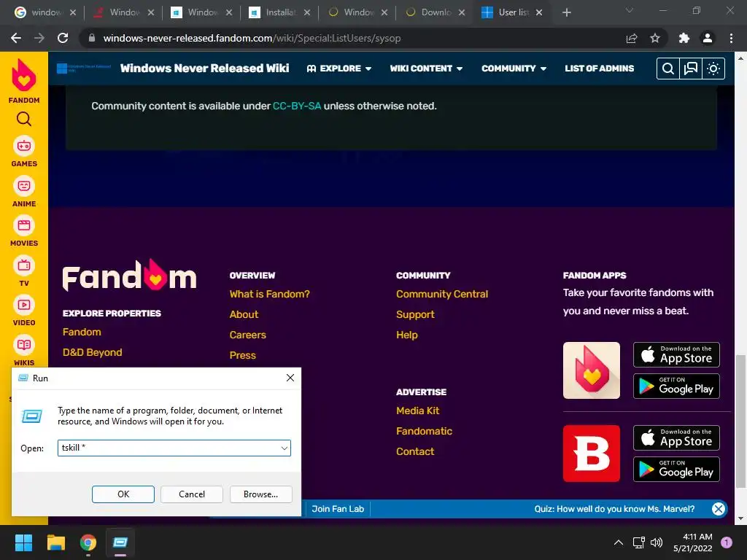The height and width of the screenshot is (560, 747).
Task: Open Fandom app's App Store badge
Action: coord(676,355)
